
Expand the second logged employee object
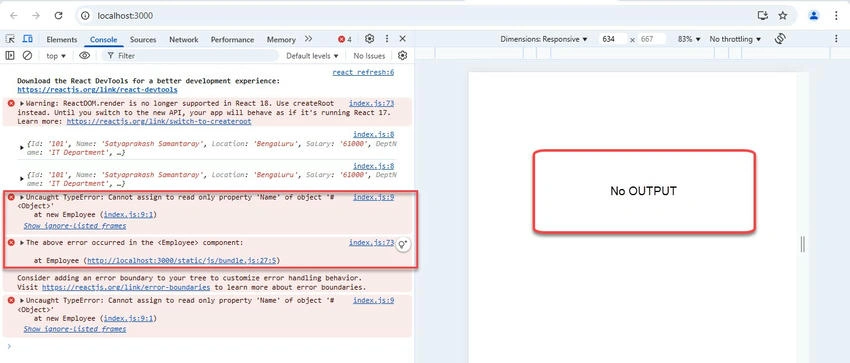[22, 179]
